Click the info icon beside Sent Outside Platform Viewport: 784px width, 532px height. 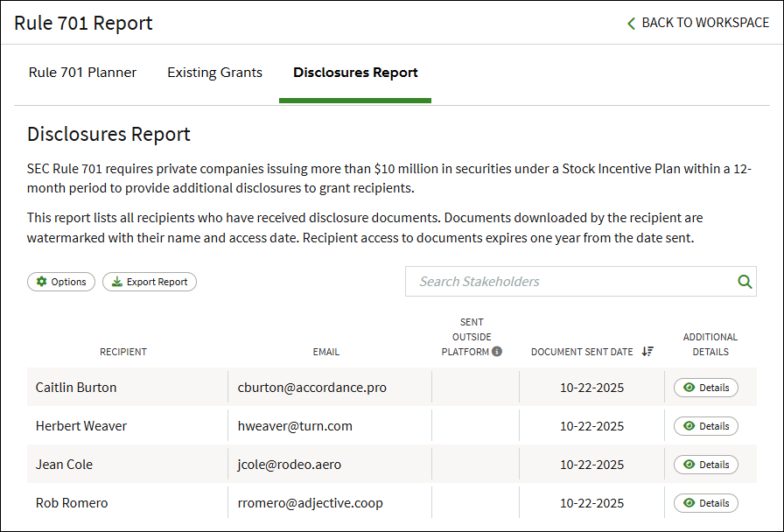click(x=496, y=352)
